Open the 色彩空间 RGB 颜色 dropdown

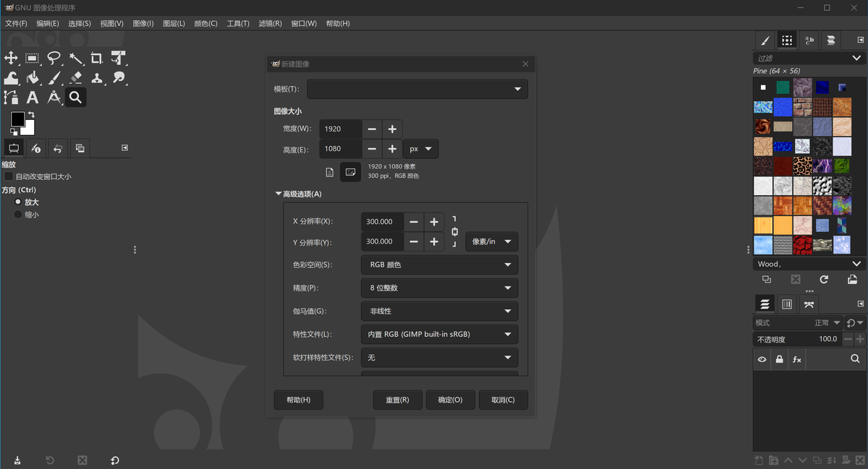tap(439, 264)
